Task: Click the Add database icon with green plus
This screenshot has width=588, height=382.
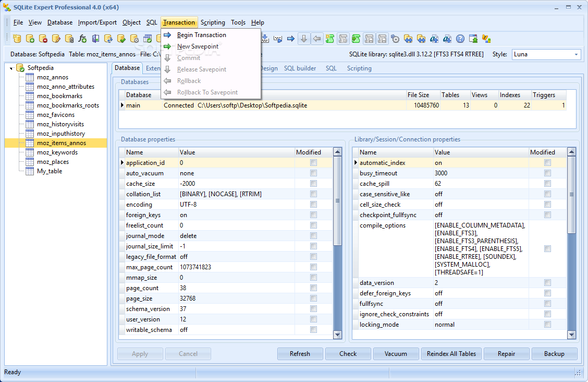Action: point(30,39)
